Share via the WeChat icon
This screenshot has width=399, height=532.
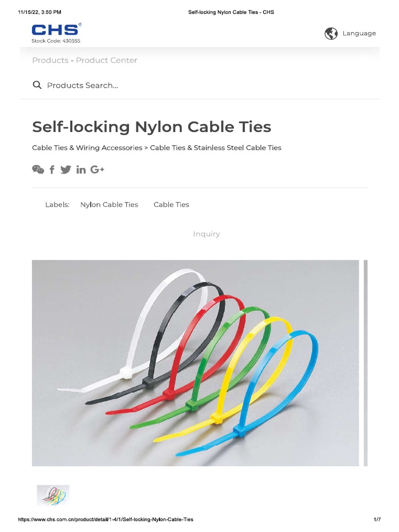[38, 169]
